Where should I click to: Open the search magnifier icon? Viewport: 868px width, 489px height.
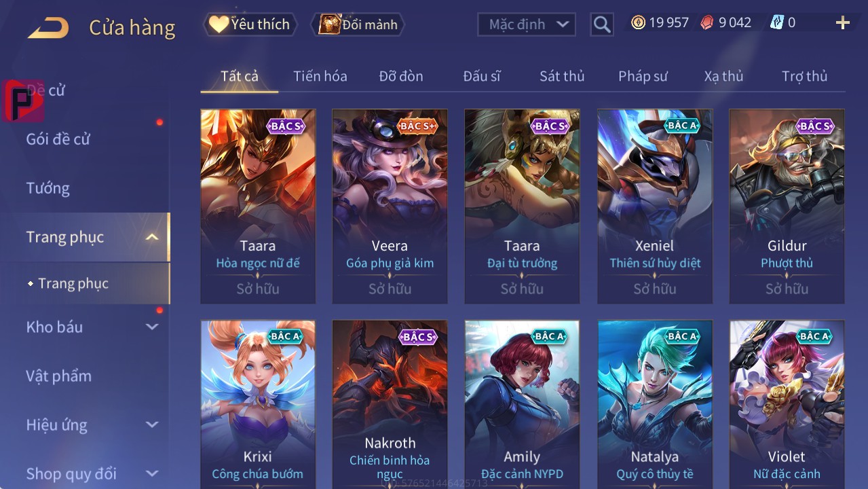(601, 24)
